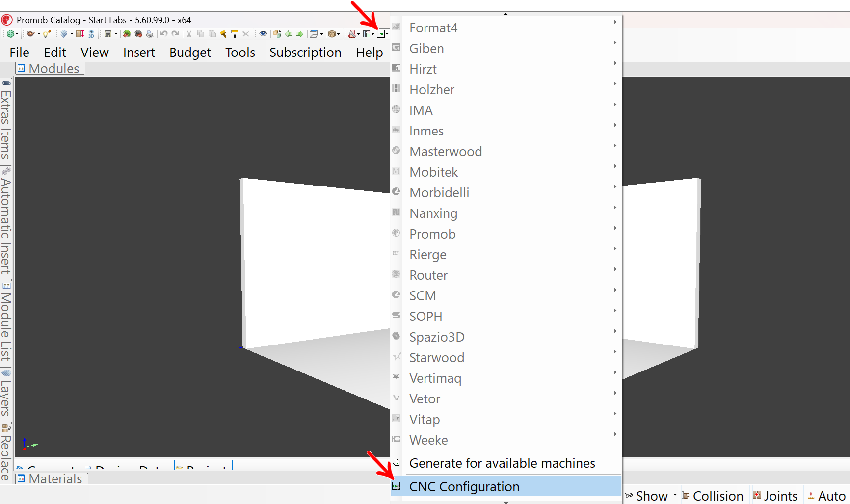The height and width of the screenshot is (504, 850).
Task: Open the View menu
Action: click(x=95, y=53)
